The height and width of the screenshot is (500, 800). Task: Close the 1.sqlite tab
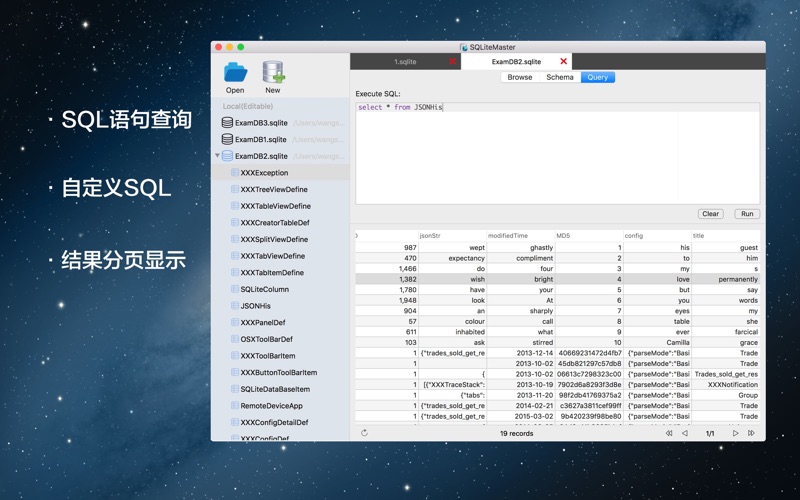coord(453,61)
